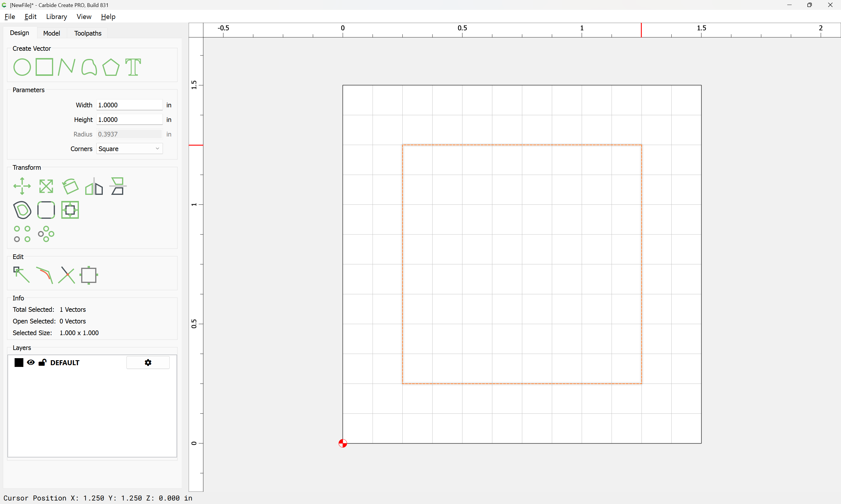
Task: Switch to the Toolpaths tab
Action: click(x=88, y=33)
